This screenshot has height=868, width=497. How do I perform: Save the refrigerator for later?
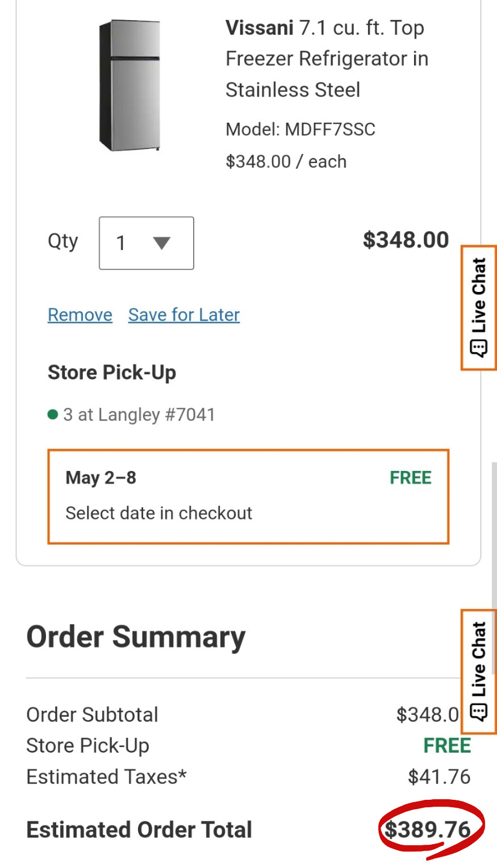pos(184,315)
